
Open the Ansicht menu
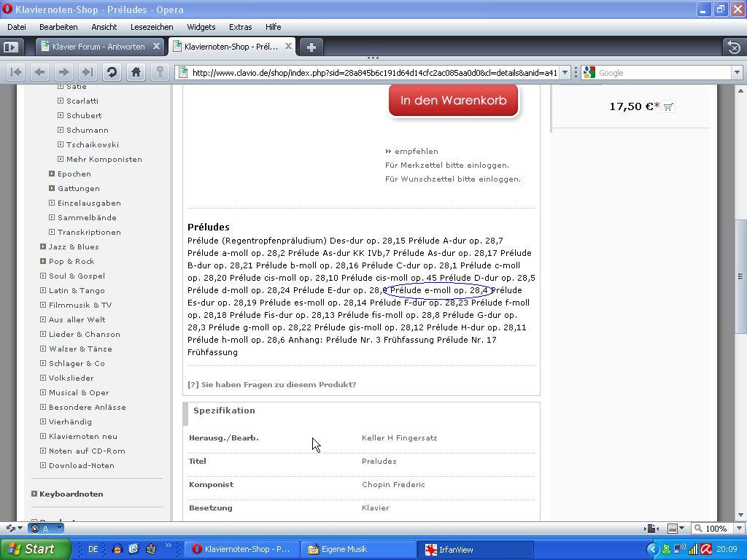click(104, 27)
